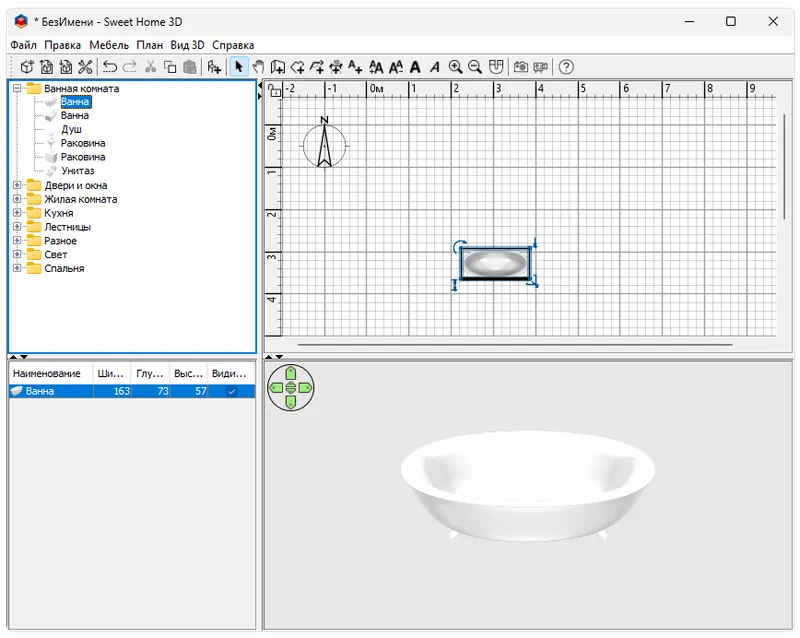
Task: Click the New home toolbar icon
Action: pos(27,67)
